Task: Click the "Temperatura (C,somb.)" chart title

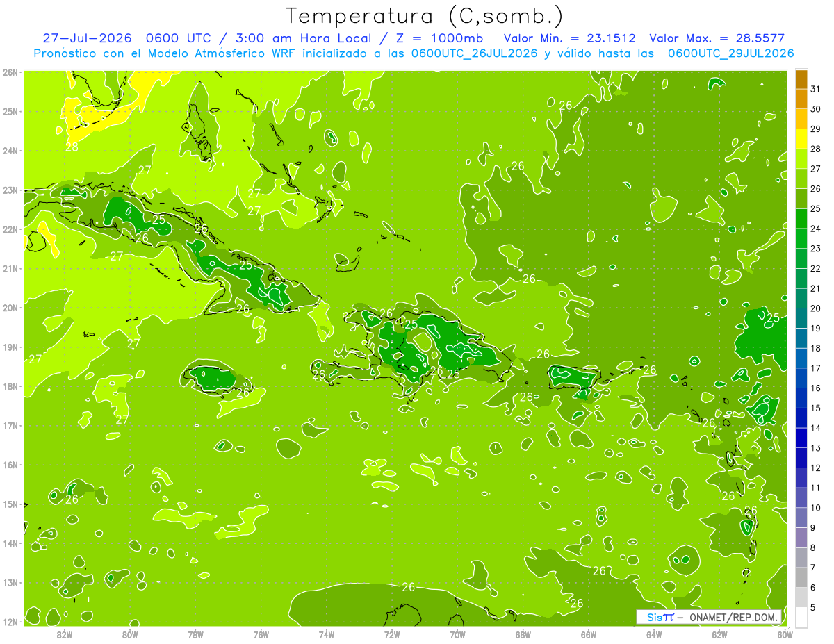Action: point(425,16)
